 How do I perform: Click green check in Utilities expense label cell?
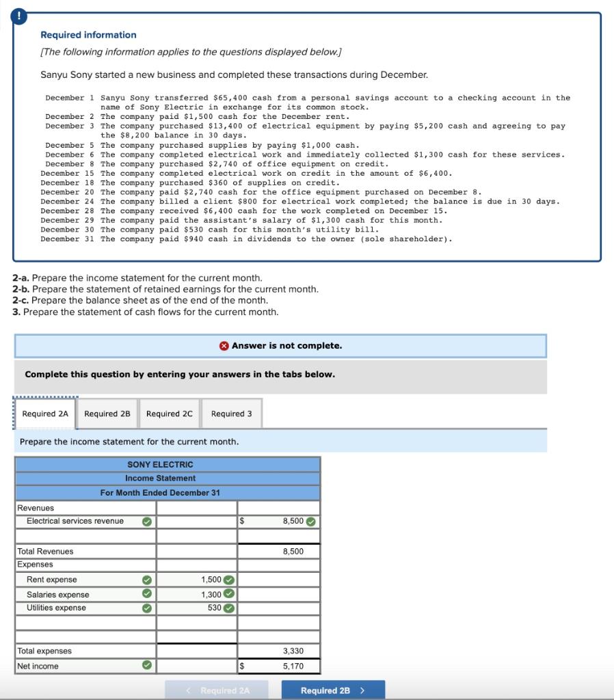[147, 608]
